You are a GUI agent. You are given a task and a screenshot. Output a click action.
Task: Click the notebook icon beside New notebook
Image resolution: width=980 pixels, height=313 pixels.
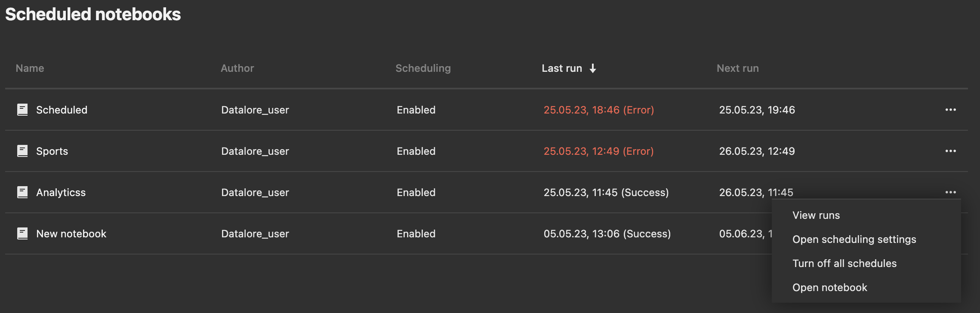[22, 233]
